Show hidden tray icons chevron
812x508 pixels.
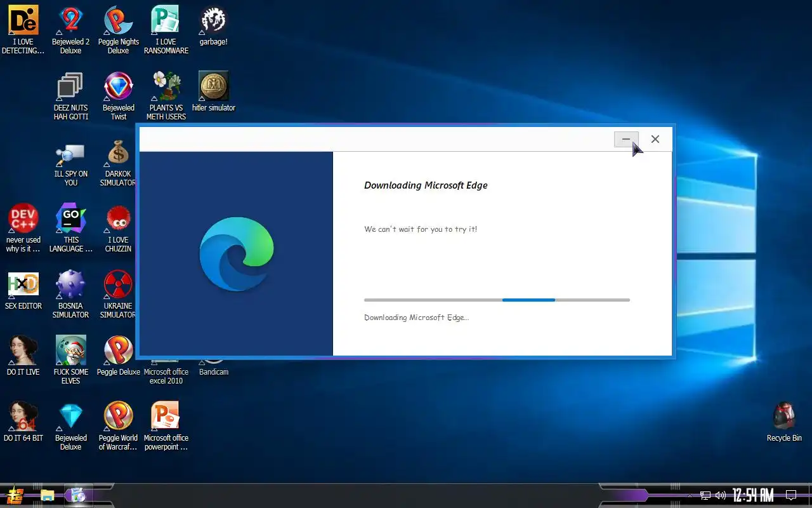[690, 495]
